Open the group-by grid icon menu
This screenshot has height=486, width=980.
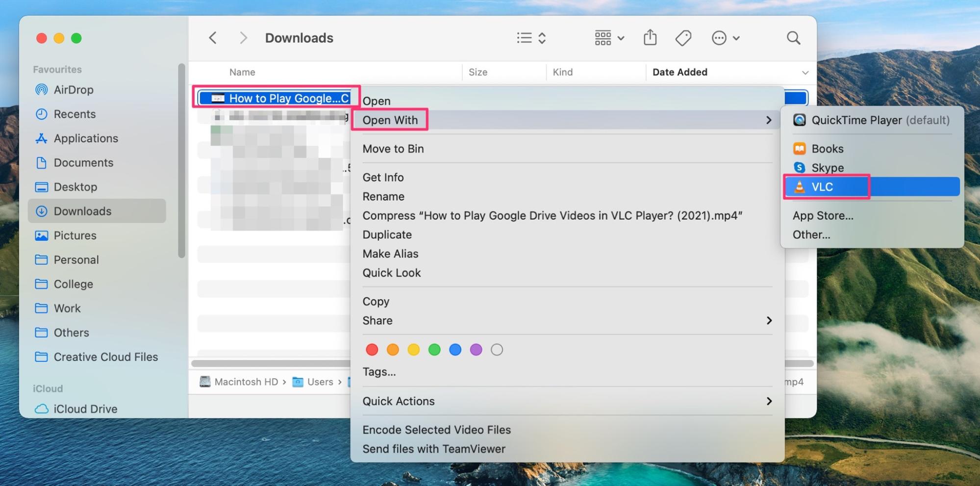tap(609, 38)
